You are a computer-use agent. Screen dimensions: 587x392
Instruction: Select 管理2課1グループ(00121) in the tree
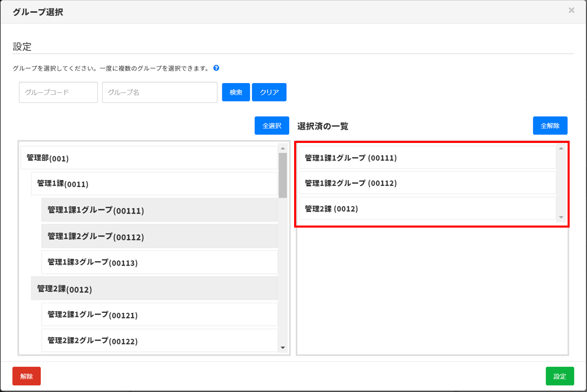[x=159, y=315]
